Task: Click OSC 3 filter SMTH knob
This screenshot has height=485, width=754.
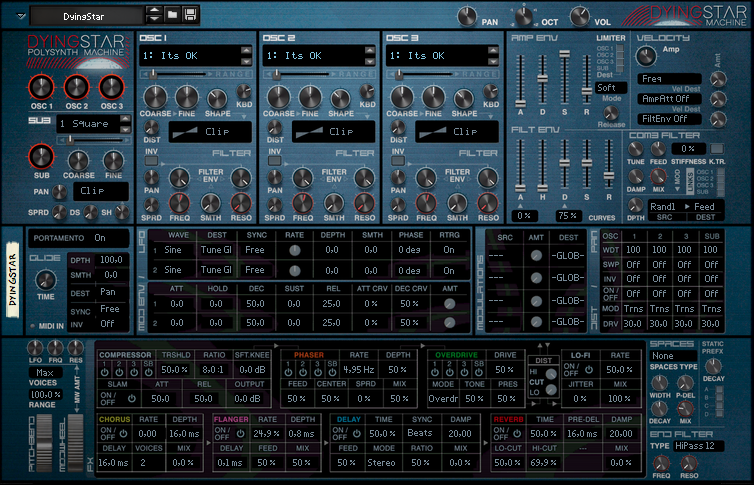Action: 457,203
